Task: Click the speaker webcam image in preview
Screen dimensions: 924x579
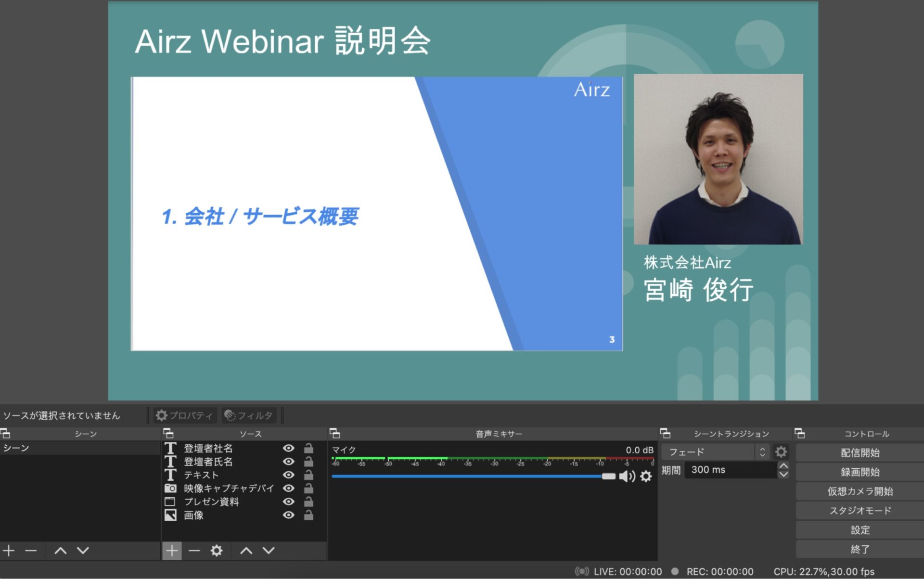Action: tap(719, 159)
